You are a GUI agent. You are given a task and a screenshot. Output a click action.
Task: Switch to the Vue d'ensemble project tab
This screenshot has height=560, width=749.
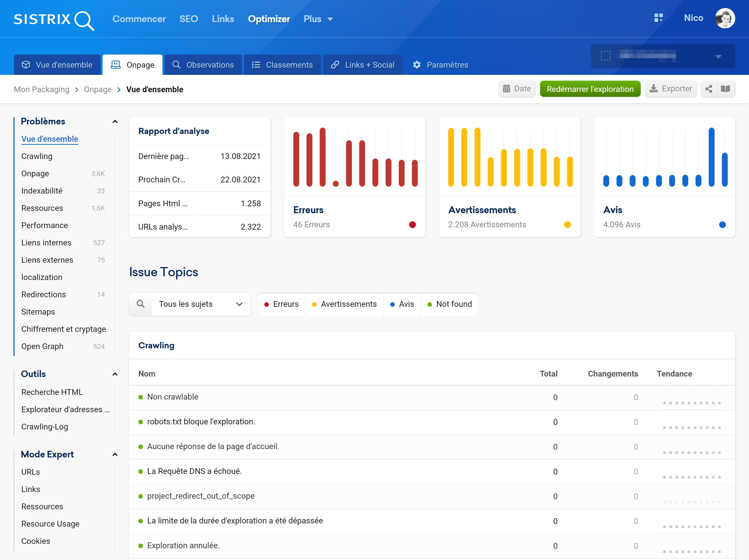(x=57, y=65)
